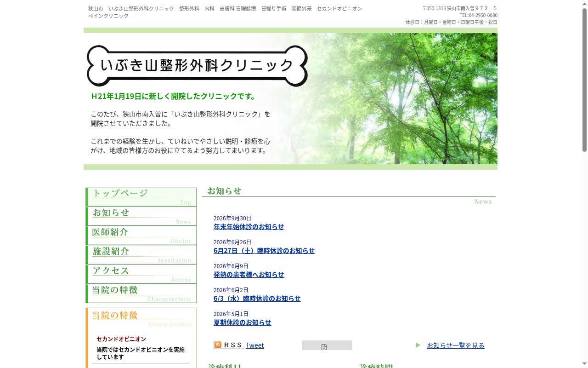
Task: Click the ペインクリニック keyword text at top
Action: pos(108,16)
